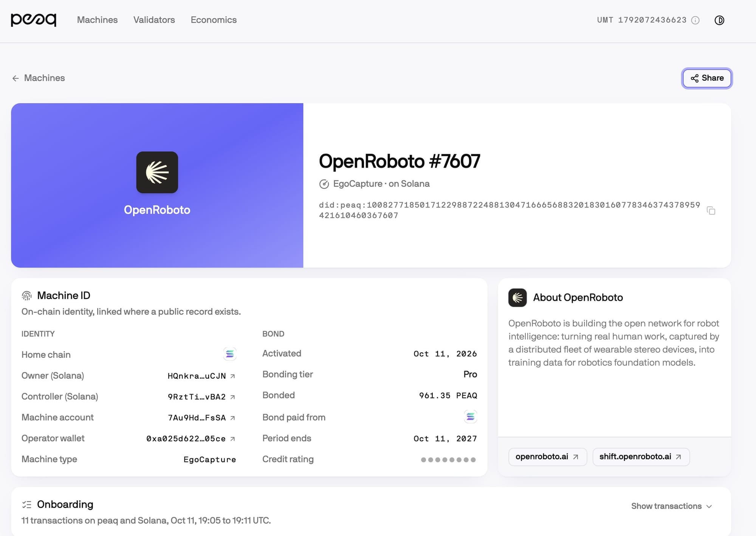
Task: Open Operator wallet 0xa025d622…05ce link
Action: tap(191, 439)
